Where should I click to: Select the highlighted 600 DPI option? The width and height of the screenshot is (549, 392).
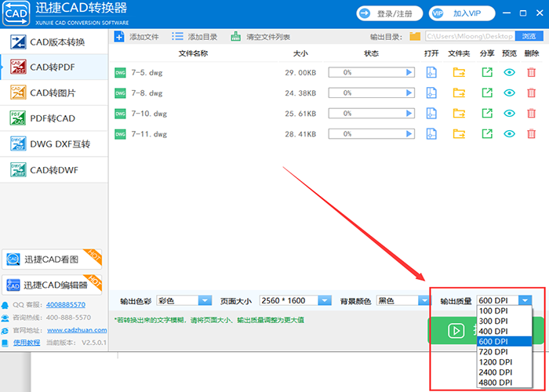pos(504,341)
